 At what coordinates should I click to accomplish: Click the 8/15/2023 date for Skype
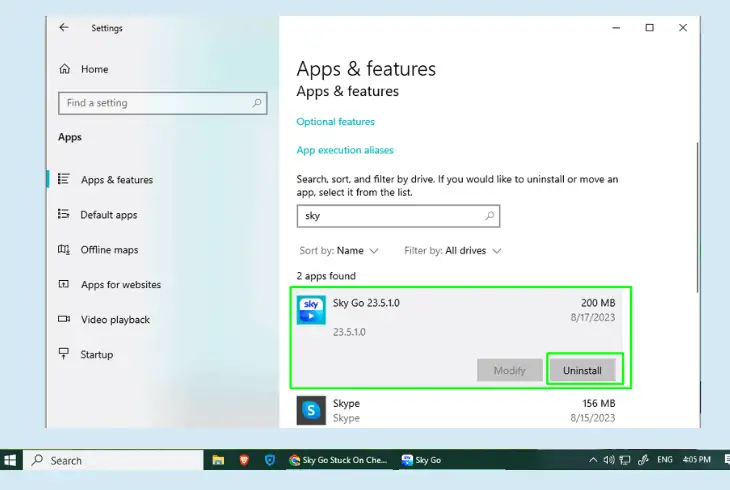click(x=593, y=418)
